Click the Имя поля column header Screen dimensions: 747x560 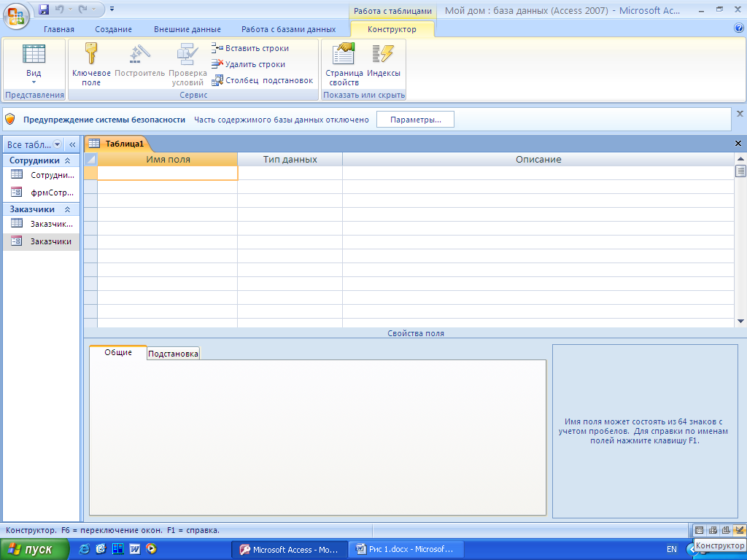tap(168, 160)
